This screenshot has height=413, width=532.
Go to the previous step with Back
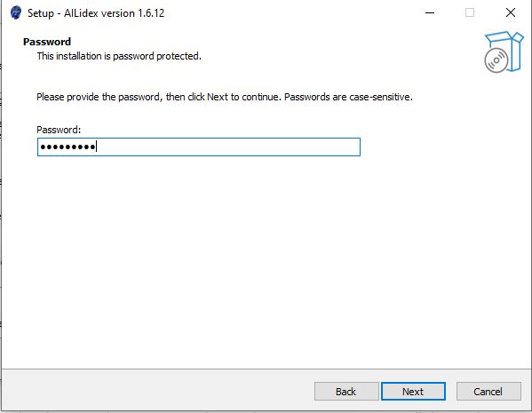coord(346,392)
